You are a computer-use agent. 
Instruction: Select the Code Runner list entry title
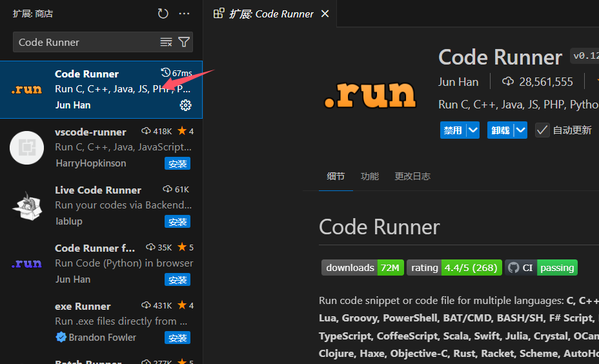pyautogui.click(x=86, y=74)
